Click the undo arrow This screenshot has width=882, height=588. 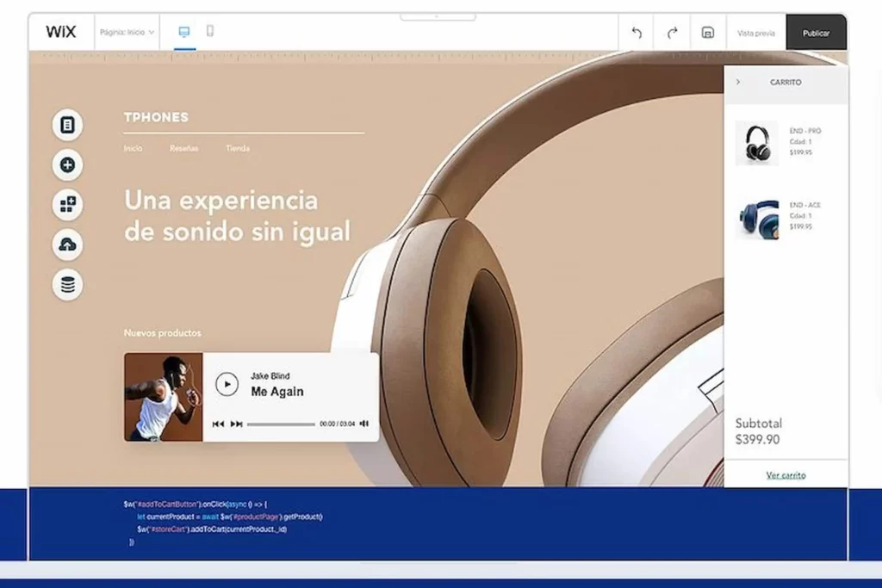(x=637, y=33)
